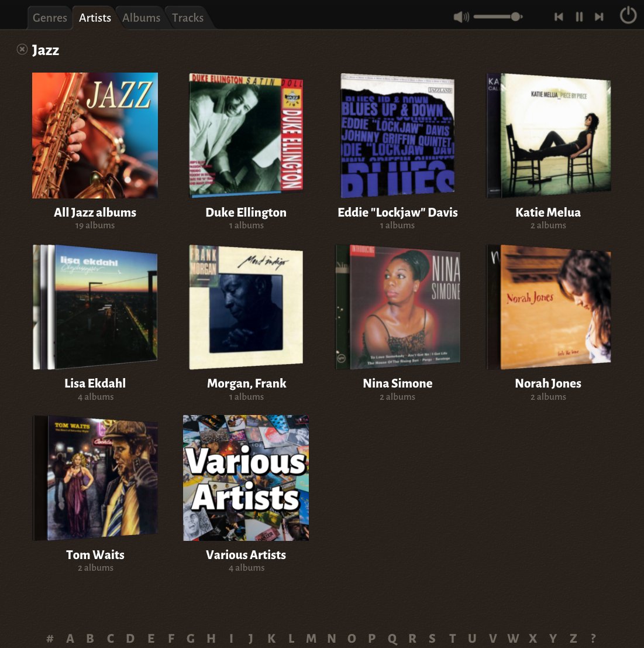This screenshot has width=644, height=648.
Task: Select the Tom Waits album cover
Action: (95, 478)
